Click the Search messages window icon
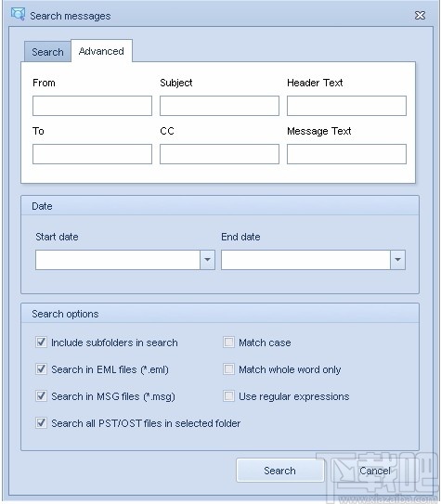Image resolution: width=441 pixels, height=504 pixels. [18, 14]
